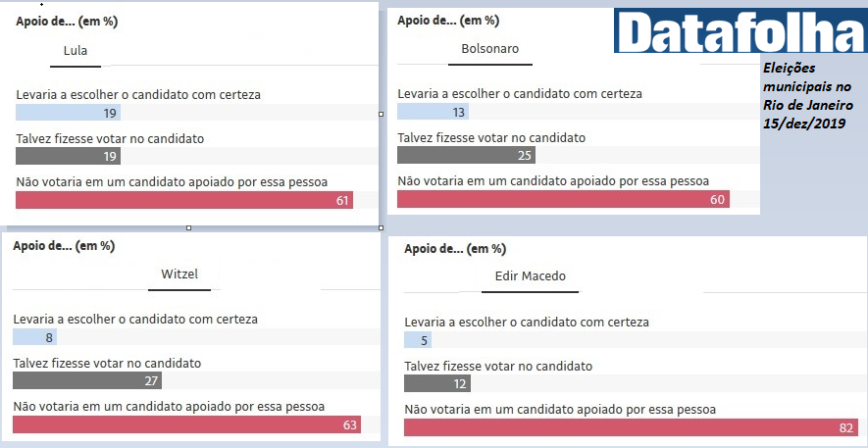This screenshot has width=868, height=448.
Task: Click Bolsonaro's light blue bar showing 13
Action: pos(433,112)
